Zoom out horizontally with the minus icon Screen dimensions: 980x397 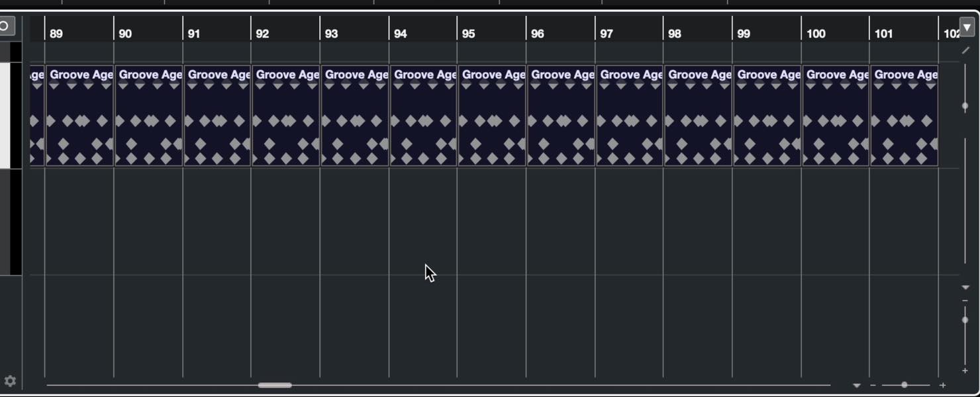pyautogui.click(x=873, y=385)
